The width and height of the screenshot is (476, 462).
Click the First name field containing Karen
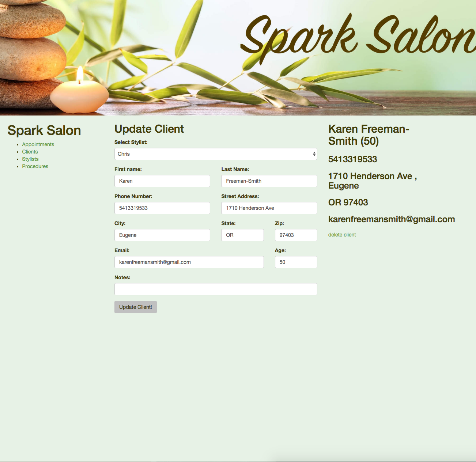(x=162, y=181)
